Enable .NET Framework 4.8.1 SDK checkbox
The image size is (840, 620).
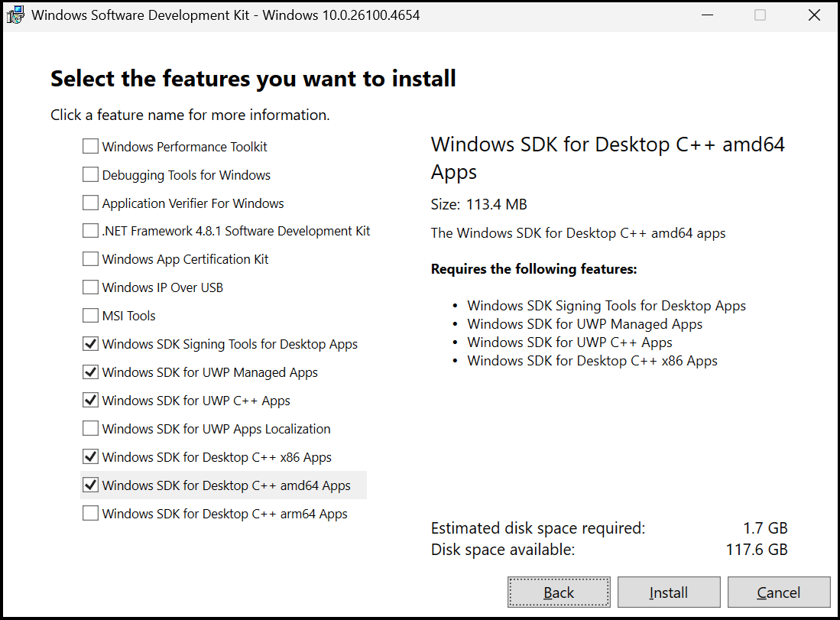coord(90,231)
